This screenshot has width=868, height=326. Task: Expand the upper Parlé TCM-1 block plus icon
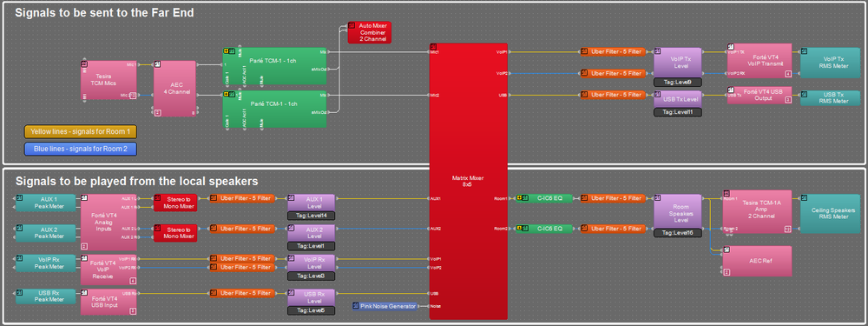point(226,50)
